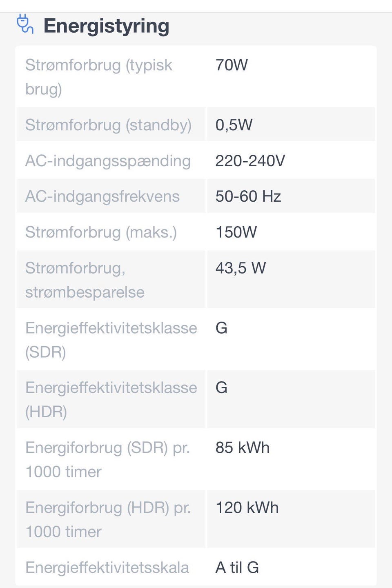Viewport: 392px width, 588px height.
Task: Select the Energieffektivitetsklasse (SDR) label
Action: (x=111, y=340)
